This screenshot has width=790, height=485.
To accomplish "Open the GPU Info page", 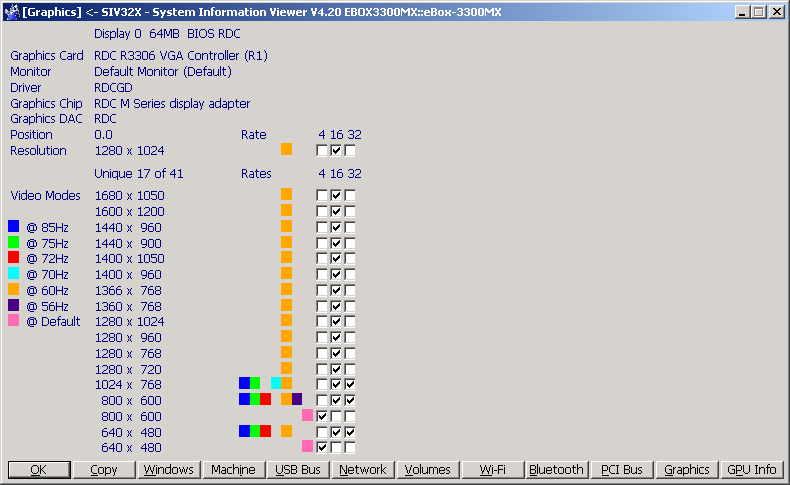I will 751,469.
